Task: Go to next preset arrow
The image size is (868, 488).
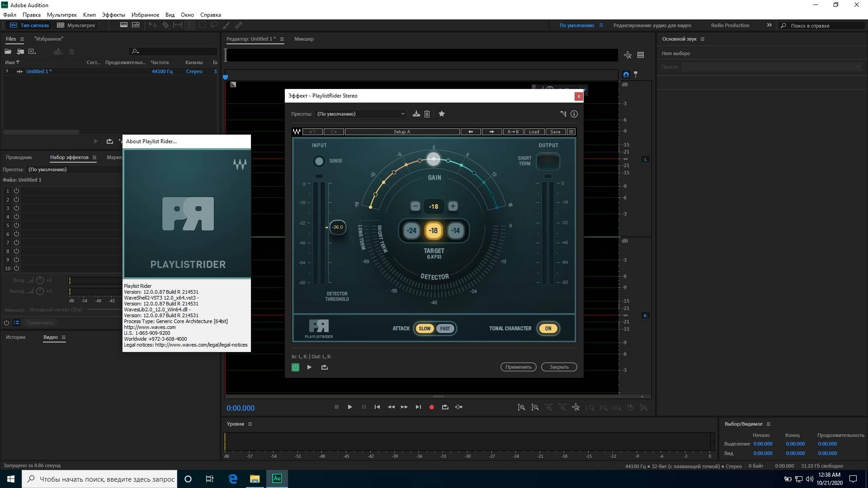Action: coord(492,131)
